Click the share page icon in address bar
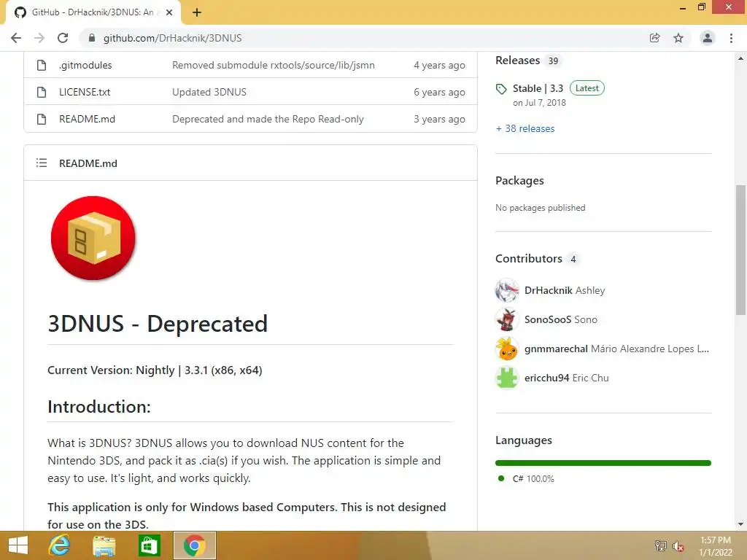Image resolution: width=747 pixels, height=560 pixels. click(x=654, y=38)
